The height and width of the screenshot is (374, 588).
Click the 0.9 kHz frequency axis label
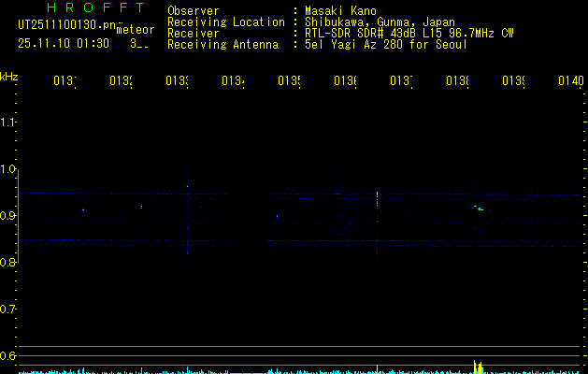(7, 216)
